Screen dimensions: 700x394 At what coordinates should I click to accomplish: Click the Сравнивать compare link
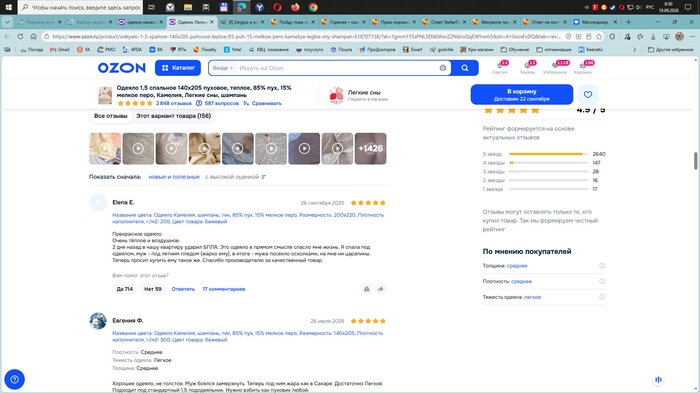[262, 103]
